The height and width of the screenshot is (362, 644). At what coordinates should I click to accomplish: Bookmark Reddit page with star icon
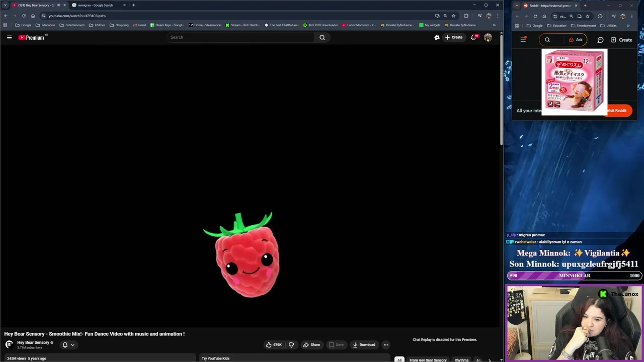[x=588, y=16]
